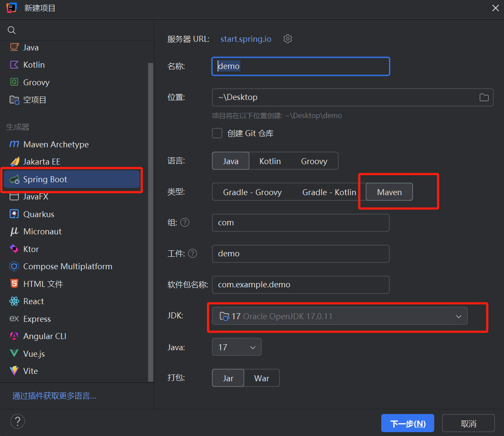The image size is (504, 436).
Task: Click the Vite lightning icon
Action: coord(14,371)
